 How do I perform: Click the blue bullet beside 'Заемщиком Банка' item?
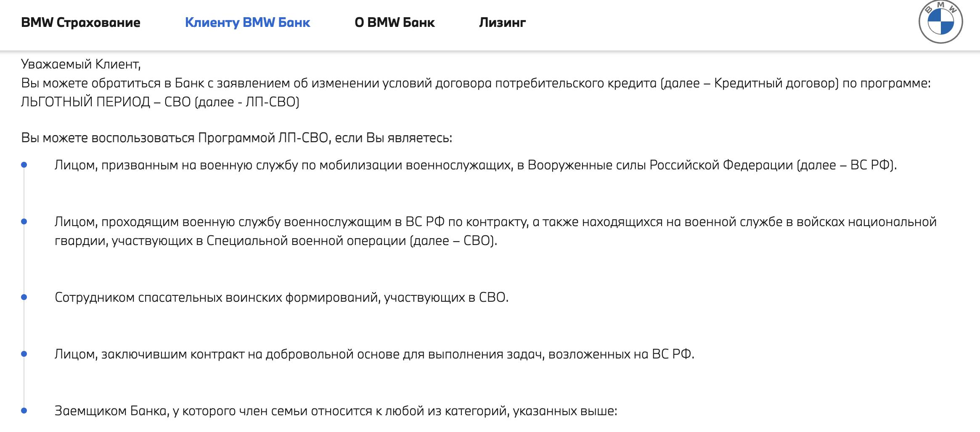24,411
